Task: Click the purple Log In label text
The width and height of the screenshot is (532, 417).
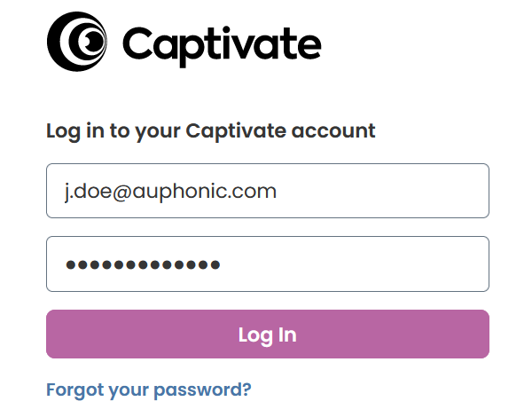Action: tap(268, 335)
